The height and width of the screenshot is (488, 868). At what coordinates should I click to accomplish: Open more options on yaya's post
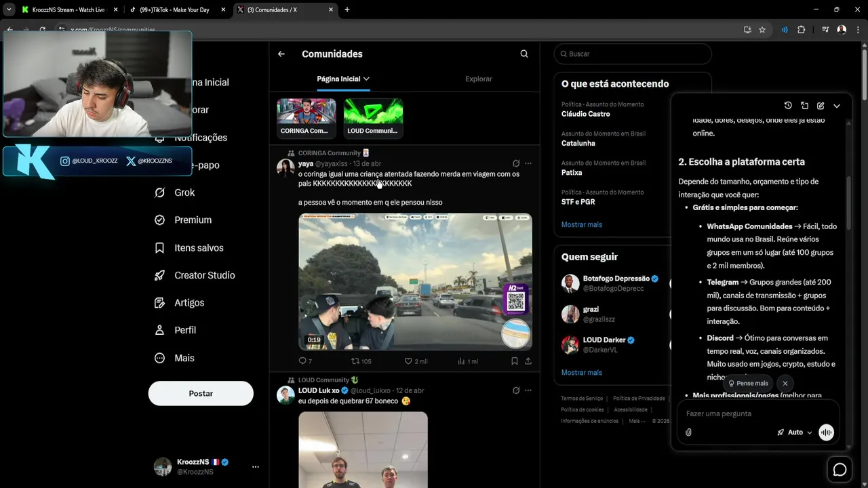528,163
